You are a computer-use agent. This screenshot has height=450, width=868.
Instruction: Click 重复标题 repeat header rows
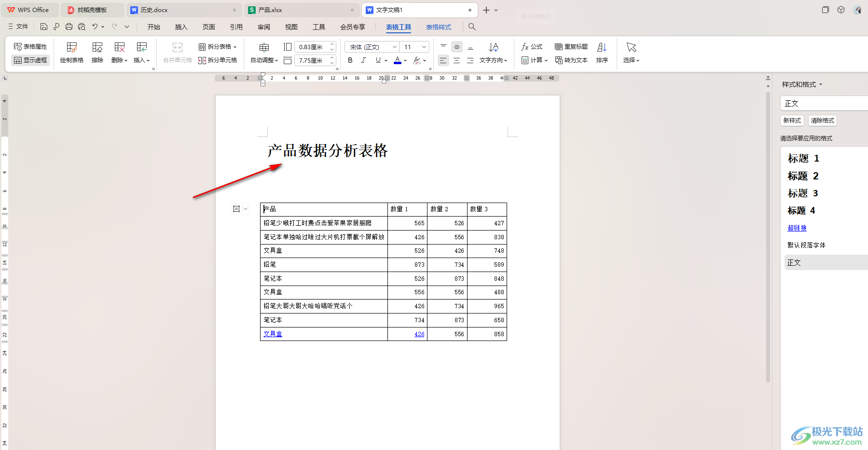click(x=571, y=47)
